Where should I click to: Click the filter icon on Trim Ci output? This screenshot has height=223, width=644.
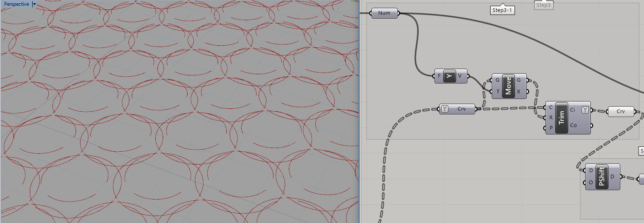click(x=585, y=110)
